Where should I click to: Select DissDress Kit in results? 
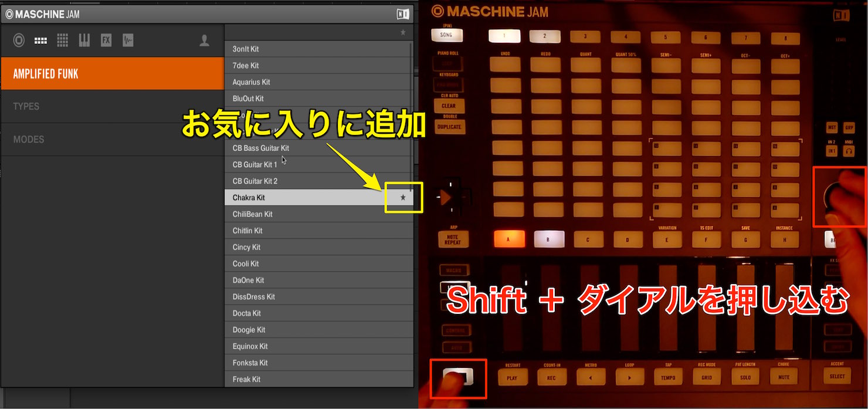coord(318,296)
